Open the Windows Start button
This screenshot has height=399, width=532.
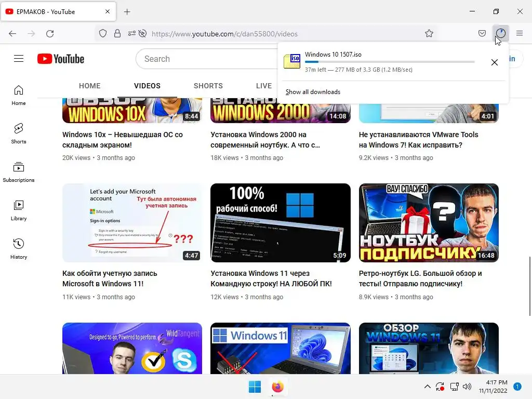[255, 387]
